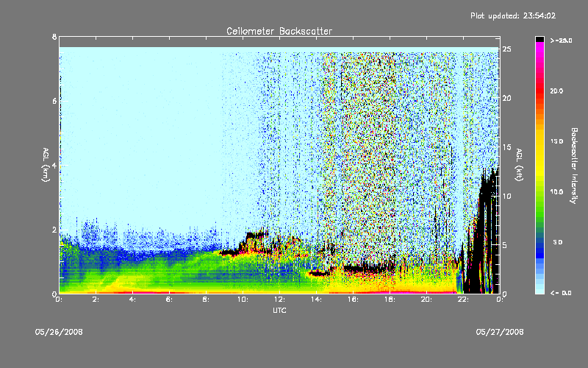Click the 5 kft tick label

coord(505,245)
